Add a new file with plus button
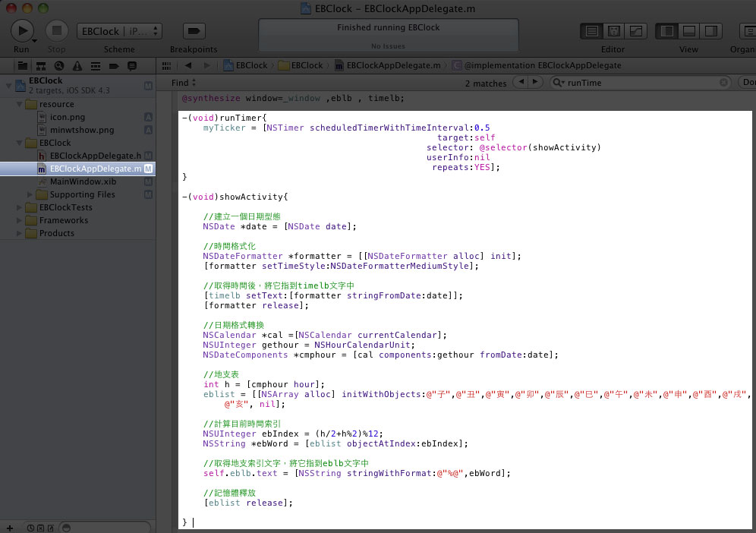This screenshot has height=533, width=756. (10, 528)
